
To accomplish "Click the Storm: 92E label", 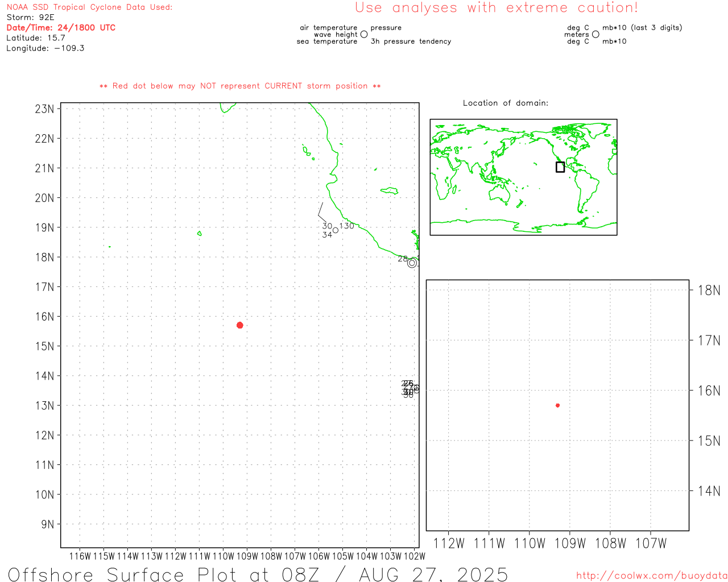I will click(30, 18).
